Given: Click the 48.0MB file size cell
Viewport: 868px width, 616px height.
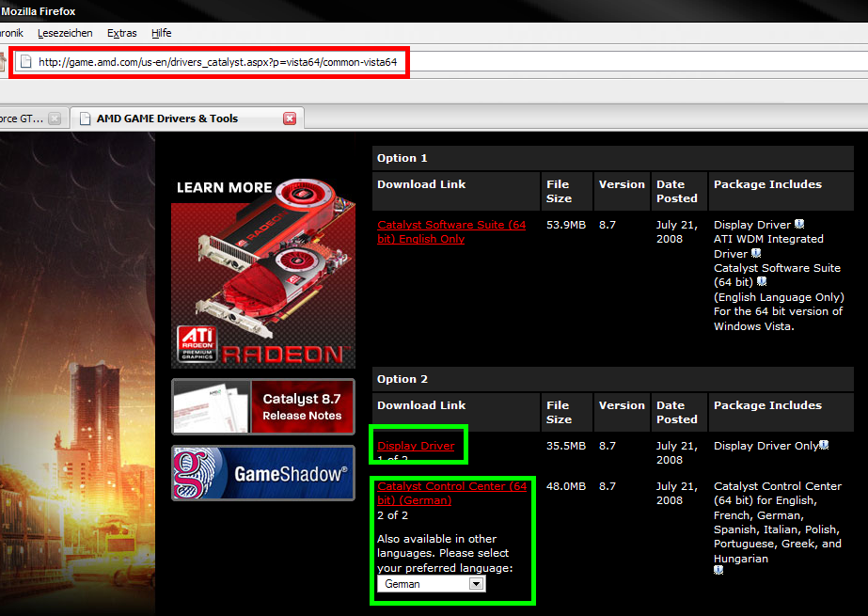Looking at the screenshot, I should pyautogui.click(x=566, y=486).
